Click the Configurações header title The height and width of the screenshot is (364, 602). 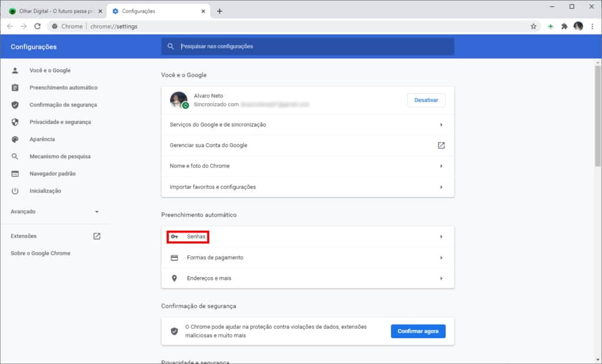34,47
